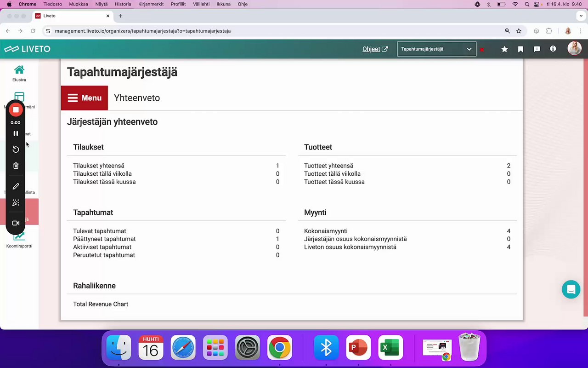
Task: Open the Apple menu
Action: (x=9, y=4)
